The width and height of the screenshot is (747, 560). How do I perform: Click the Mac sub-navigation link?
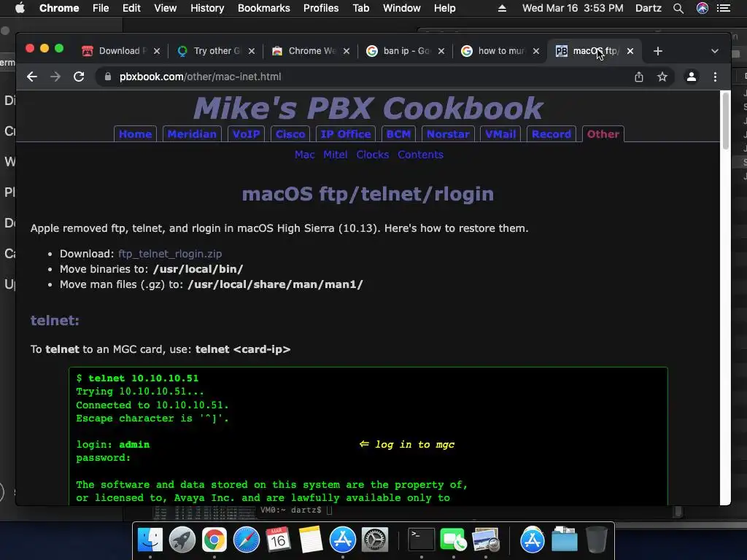point(304,155)
